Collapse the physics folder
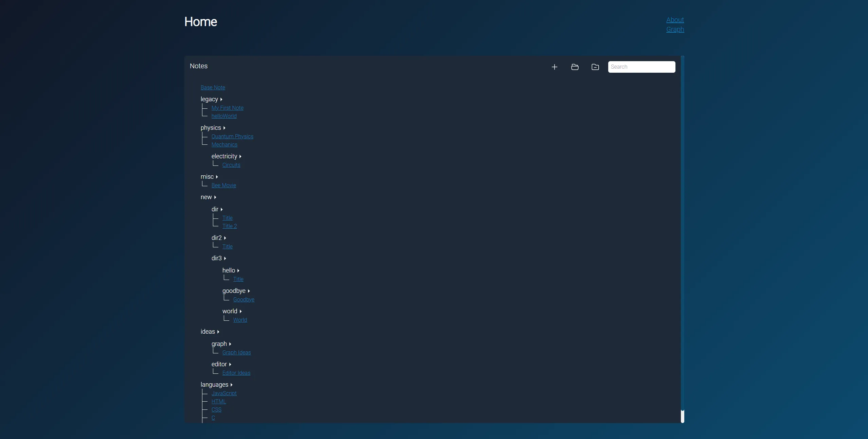The height and width of the screenshot is (439, 868). (x=224, y=128)
